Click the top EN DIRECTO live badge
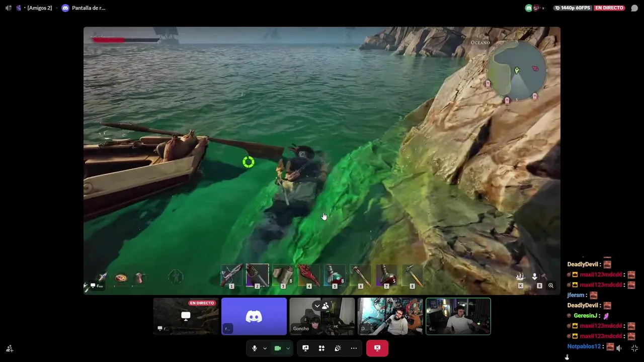This screenshot has height=362, width=644. (x=609, y=8)
